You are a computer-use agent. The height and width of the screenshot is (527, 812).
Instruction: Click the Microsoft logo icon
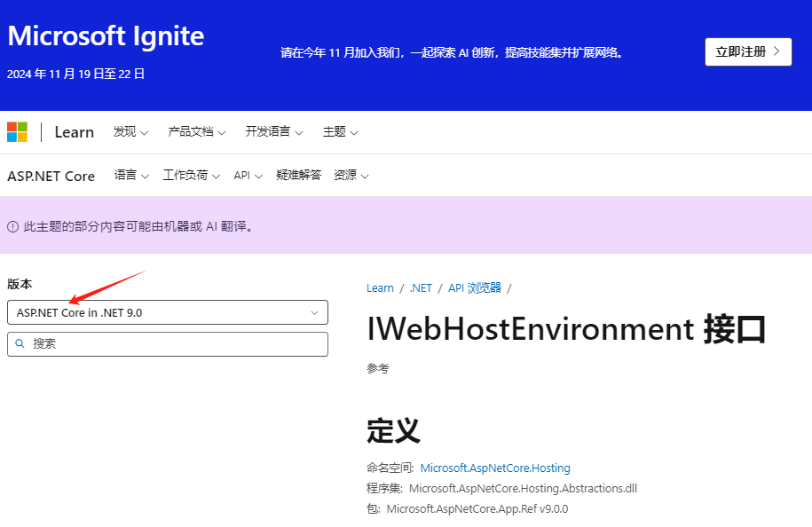tap(17, 132)
